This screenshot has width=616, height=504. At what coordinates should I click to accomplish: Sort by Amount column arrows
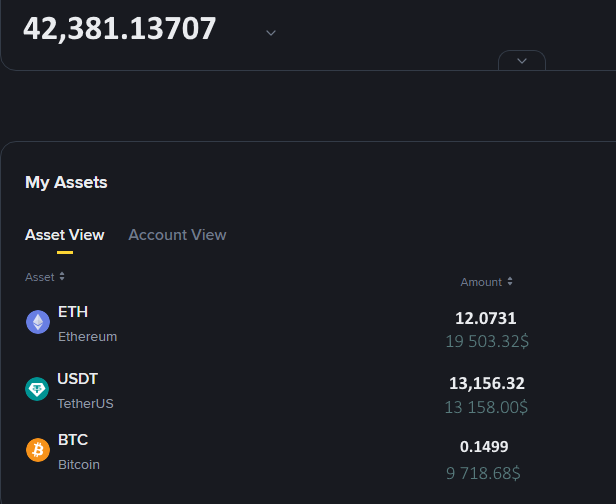pyautogui.click(x=510, y=281)
